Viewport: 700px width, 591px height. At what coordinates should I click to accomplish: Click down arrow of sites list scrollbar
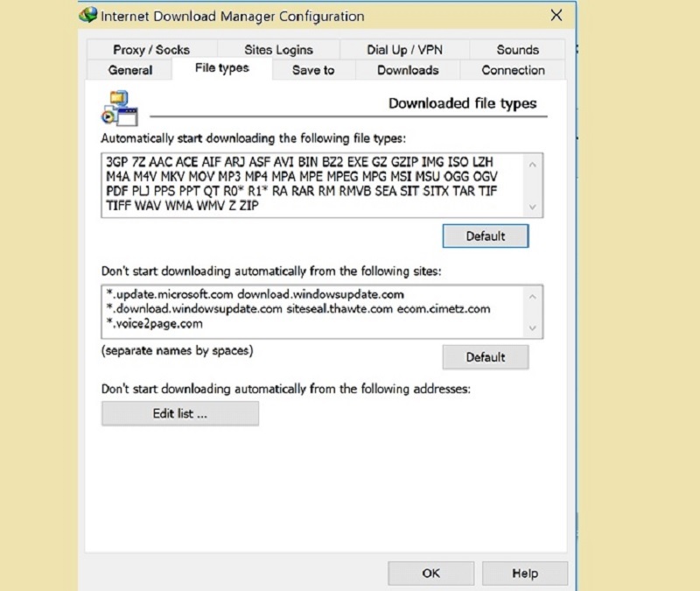tap(532, 327)
